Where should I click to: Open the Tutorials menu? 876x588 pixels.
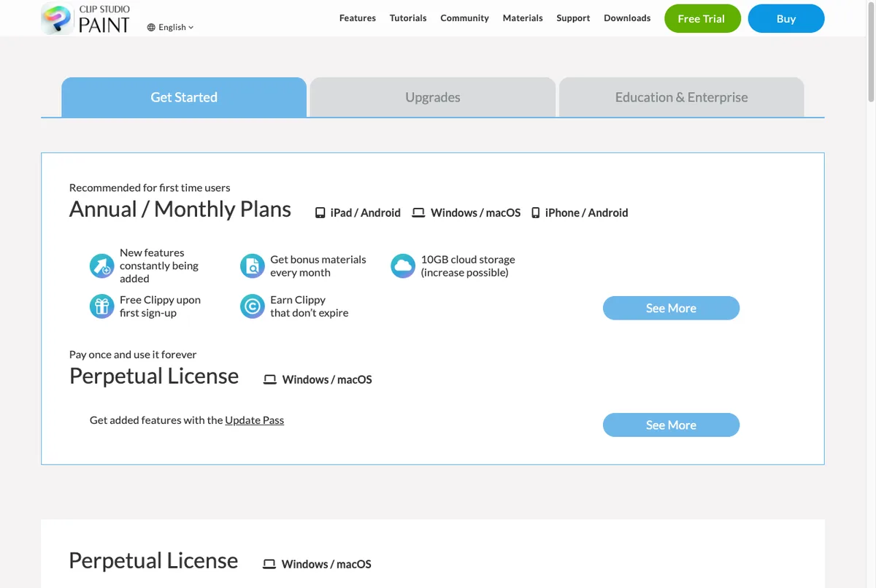(408, 18)
